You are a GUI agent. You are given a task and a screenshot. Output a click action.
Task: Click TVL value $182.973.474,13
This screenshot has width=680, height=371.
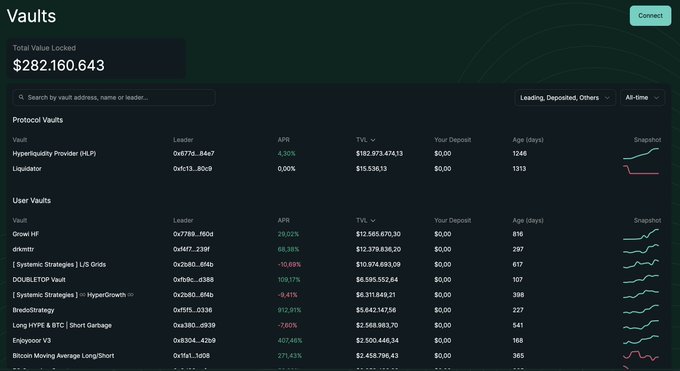pos(379,154)
